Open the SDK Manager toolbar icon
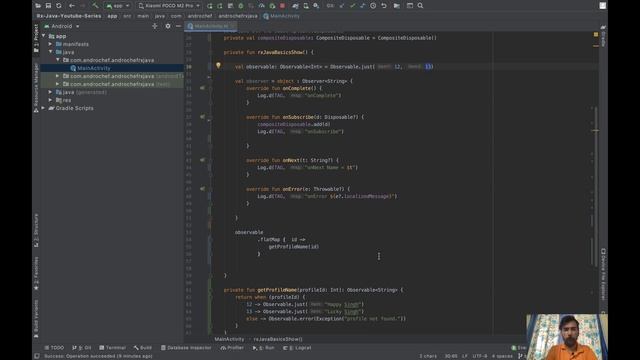This screenshot has height=360, width=640. click(316, 6)
